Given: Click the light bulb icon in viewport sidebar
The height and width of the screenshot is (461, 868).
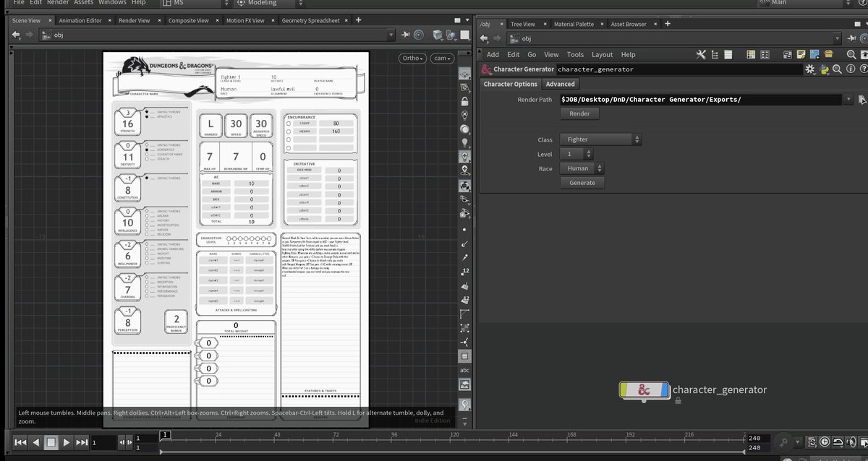Looking at the screenshot, I should tap(465, 142).
